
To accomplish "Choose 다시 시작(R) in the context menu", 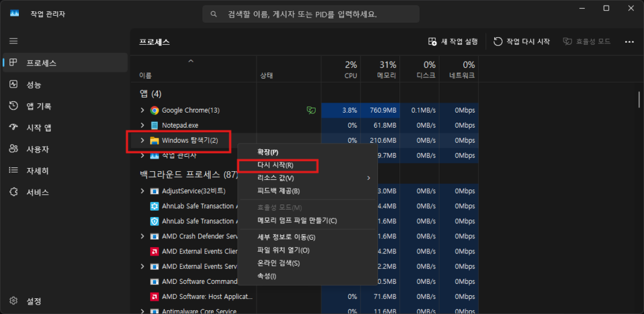I will point(308,165).
